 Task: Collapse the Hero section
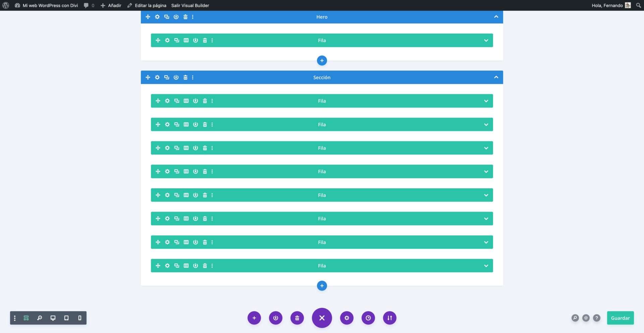coord(496,17)
